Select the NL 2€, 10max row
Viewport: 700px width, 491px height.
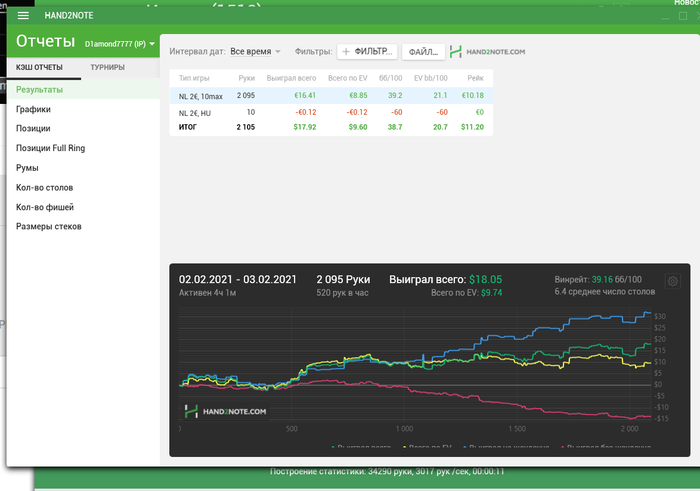331,96
